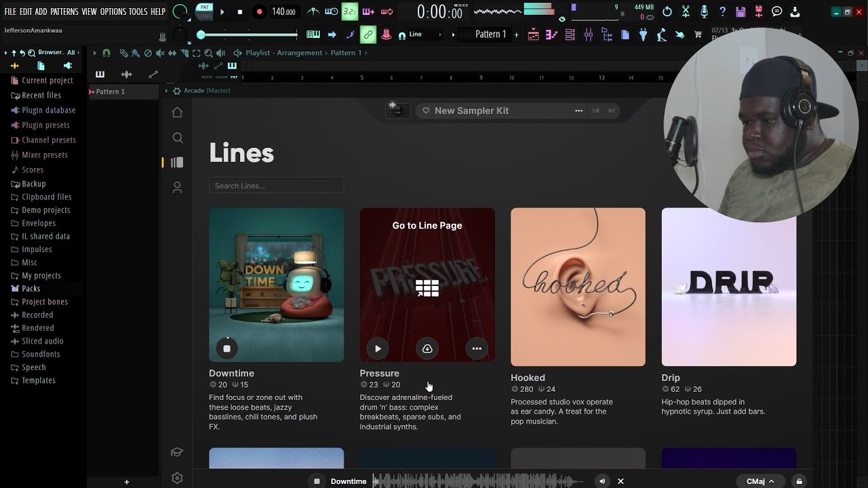Open the Hooked line thumbnail

click(x=578, y=287)
